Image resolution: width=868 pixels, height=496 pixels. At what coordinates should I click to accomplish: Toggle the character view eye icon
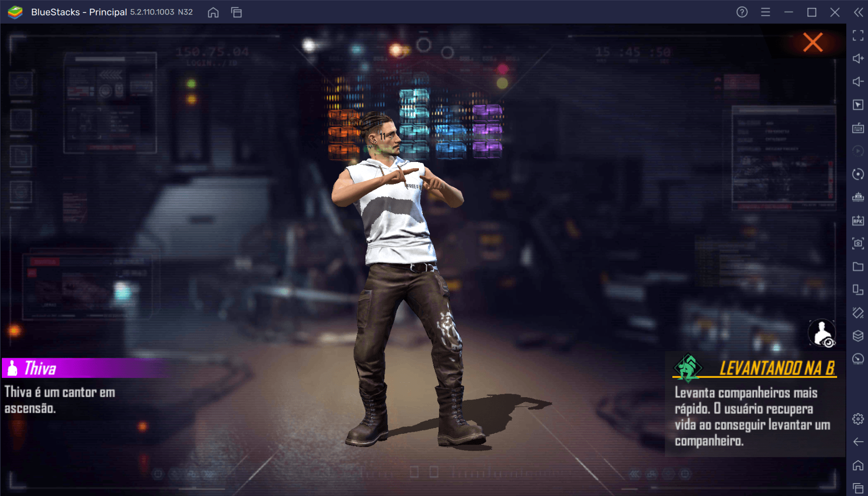click(x=822, y=333)
